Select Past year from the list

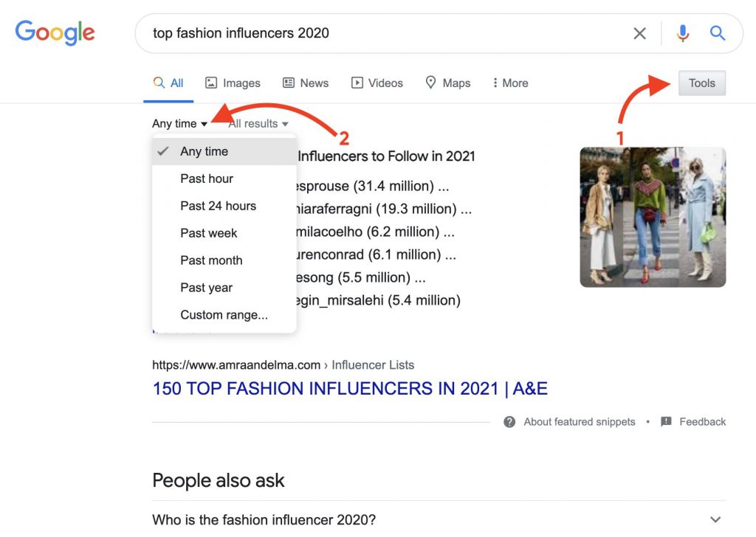[206, 288]
